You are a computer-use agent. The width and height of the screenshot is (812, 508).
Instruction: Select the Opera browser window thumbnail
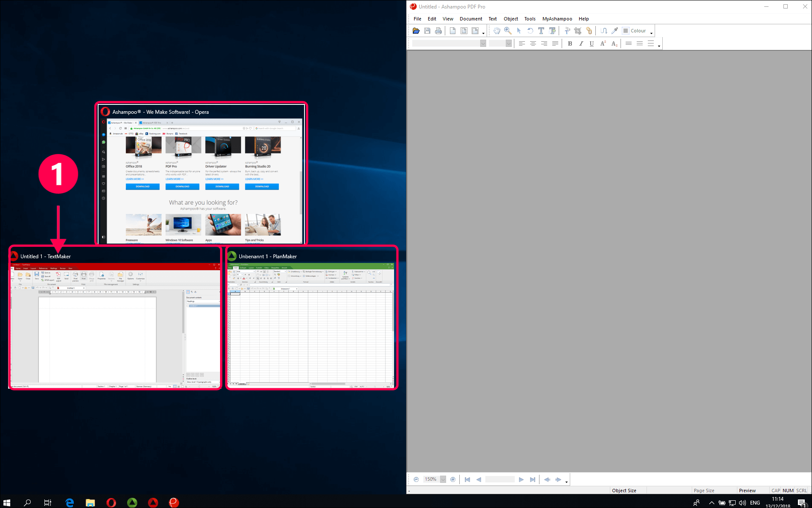[201, 173]
